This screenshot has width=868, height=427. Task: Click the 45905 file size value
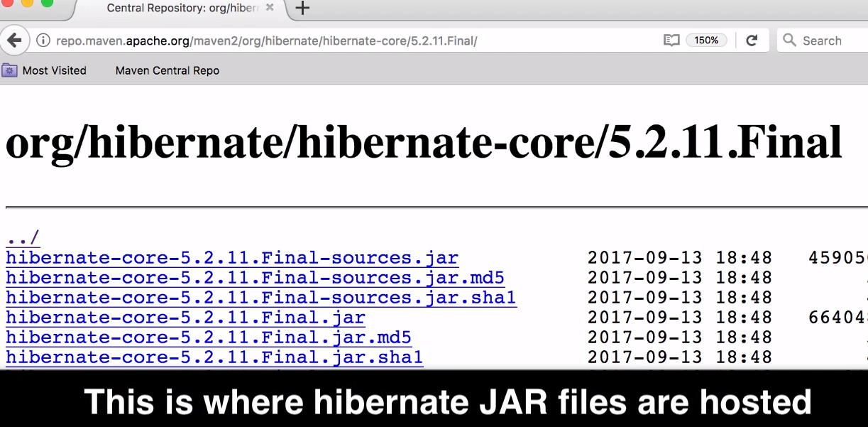pos(837,258)
